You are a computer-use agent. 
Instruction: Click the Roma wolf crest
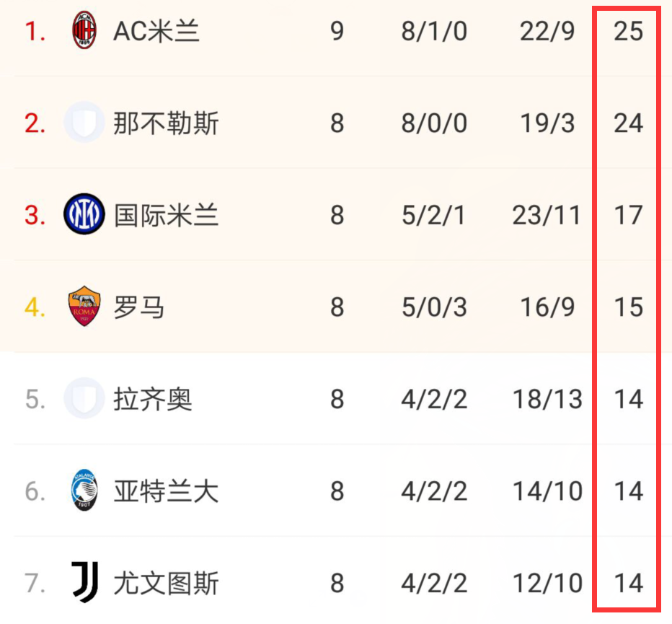point(84,306)
